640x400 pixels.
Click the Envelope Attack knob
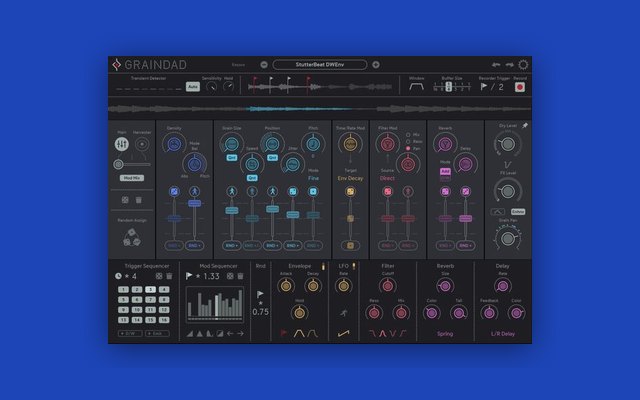click(286, 286)
